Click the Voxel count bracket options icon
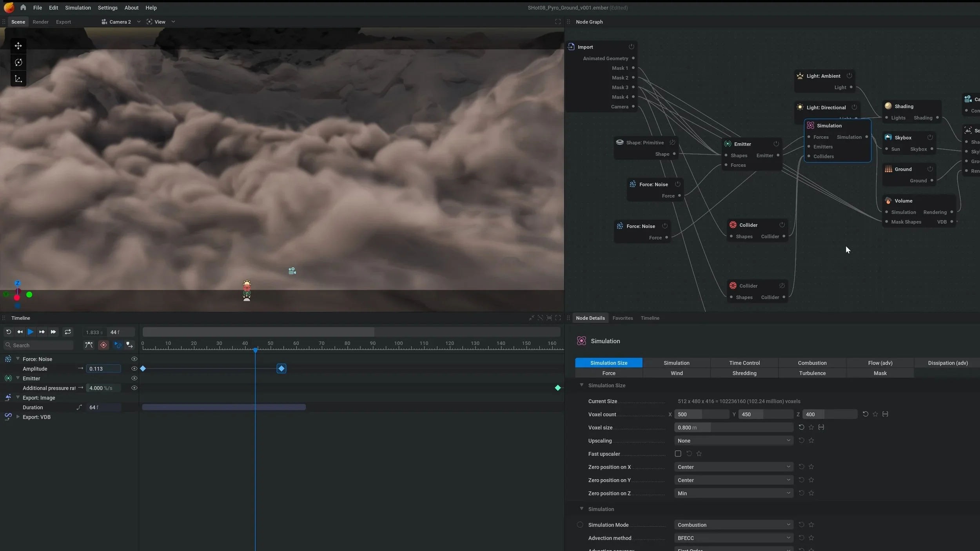The image size is (980, 551). (x=885, y=414)
